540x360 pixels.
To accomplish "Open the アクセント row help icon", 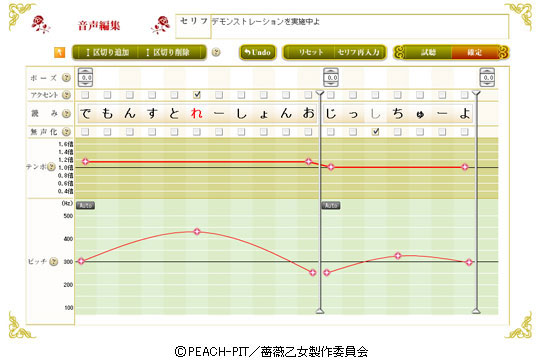I will 66,95.
